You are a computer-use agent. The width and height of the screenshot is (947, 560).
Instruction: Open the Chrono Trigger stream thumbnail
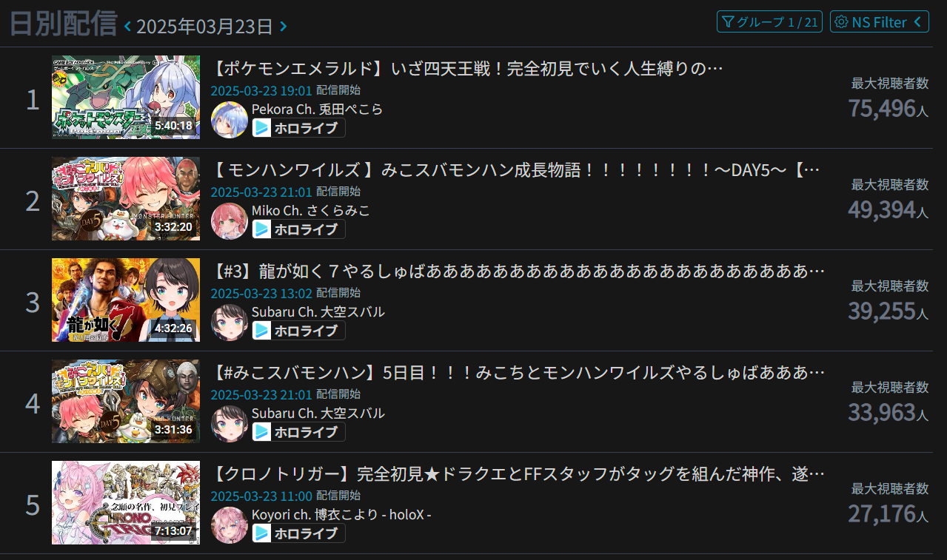126,502
